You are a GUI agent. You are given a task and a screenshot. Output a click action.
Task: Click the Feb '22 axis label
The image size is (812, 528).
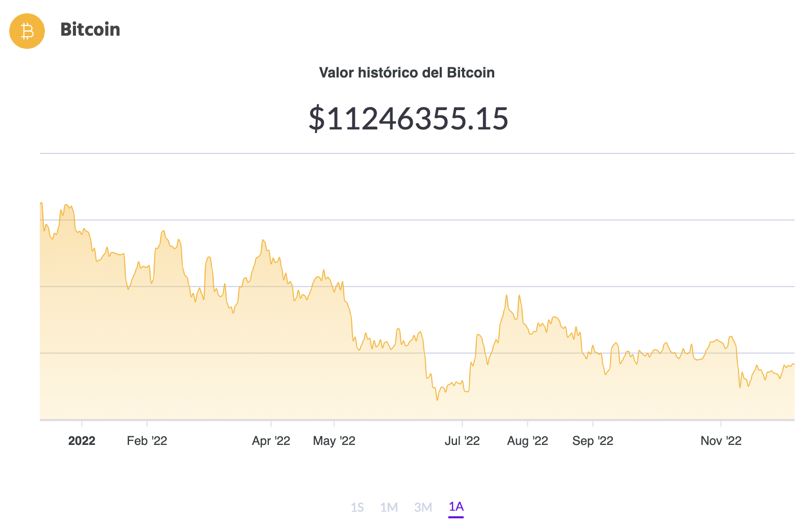tap(147, 441)
